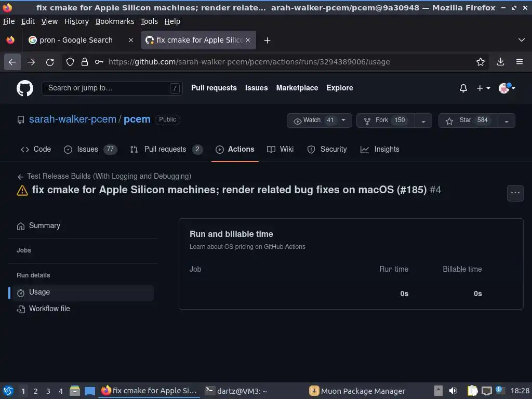Open Muon Package Manager from taskbar
Screen dimensions: 532x399
(x=357, y=391)
